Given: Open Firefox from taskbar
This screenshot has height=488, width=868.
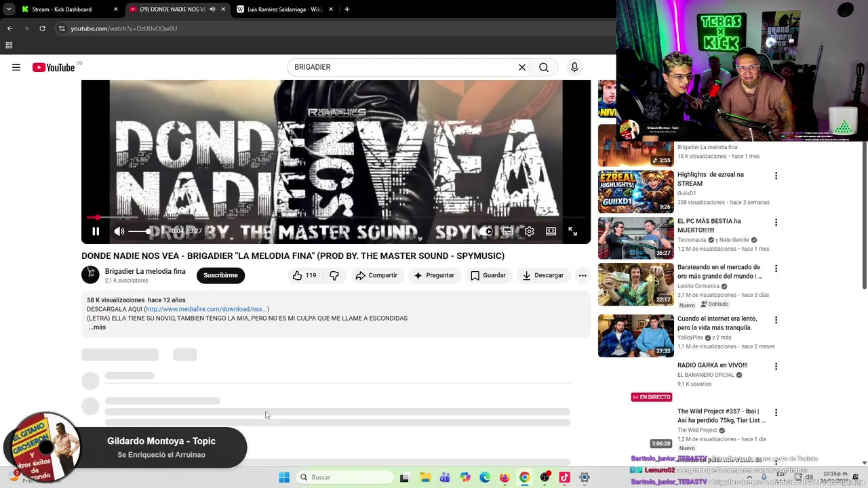Looking at the screenshot, I should pyautogui.click(x=505, y=477).
